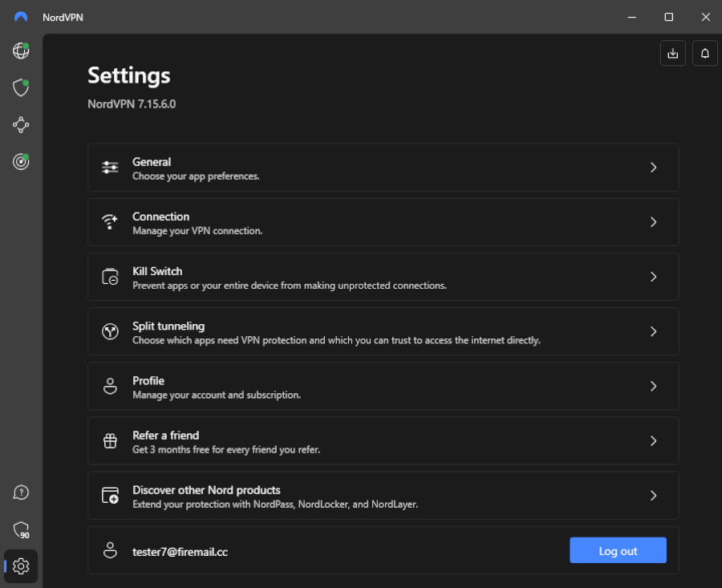Click the 'Extend your protection with NordPass' description
The height and width of the screenshot is (588, 722).
click(x=275, y=505)
